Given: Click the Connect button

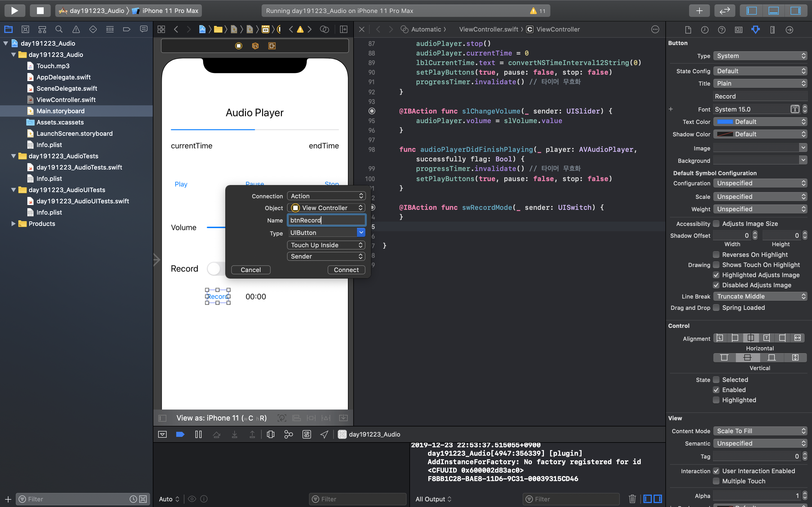Looking at the screenshot, I should [x=346, y=270].
